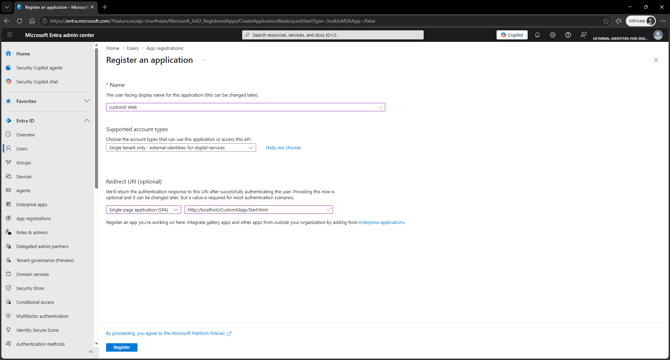
Task: Click the Copilot button
Action: tap(512, 35)
